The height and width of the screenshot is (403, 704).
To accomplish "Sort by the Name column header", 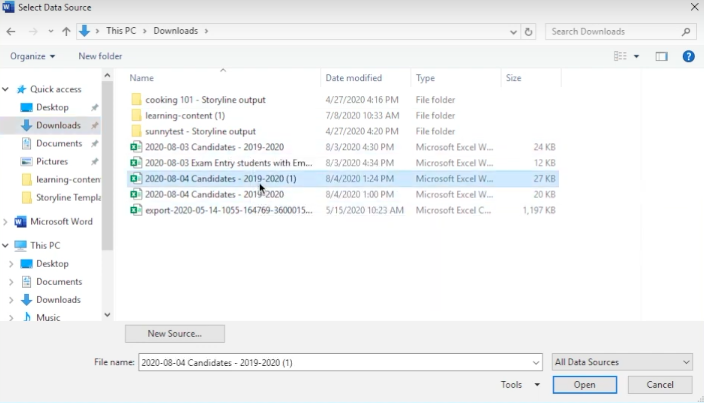I will click(141, 78).
